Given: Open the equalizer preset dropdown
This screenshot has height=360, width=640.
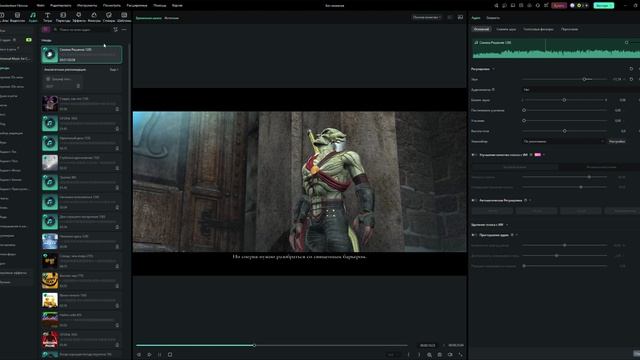Looking at the screenshot, I should [x=563, y=141].
